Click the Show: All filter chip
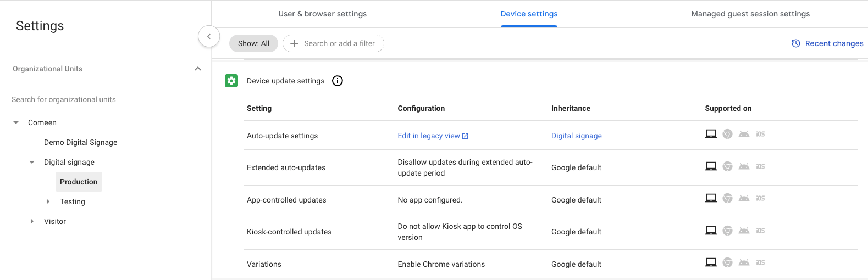This screenshot has height=280, width=868. tap(253, 43)
